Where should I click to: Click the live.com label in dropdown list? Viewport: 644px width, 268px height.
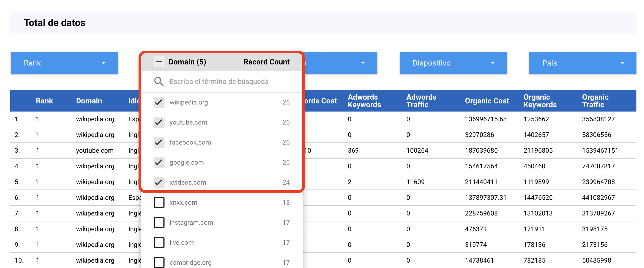point(182,243)
